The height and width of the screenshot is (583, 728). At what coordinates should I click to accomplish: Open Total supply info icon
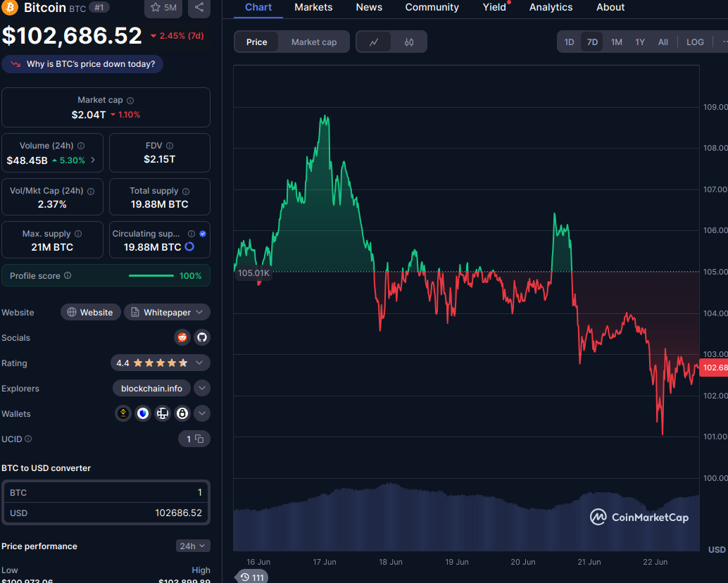click(x=186, y=192)
